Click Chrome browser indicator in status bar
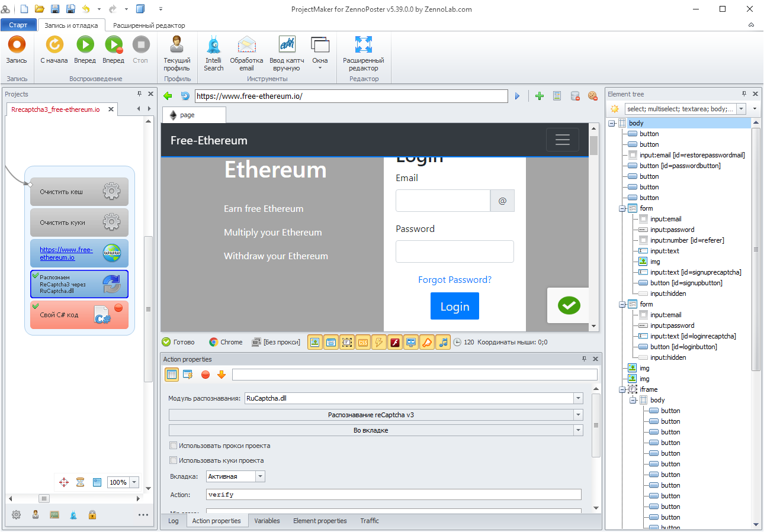This screenshot has height=532, width=764. pyautogui.click(x=226, y=342)
